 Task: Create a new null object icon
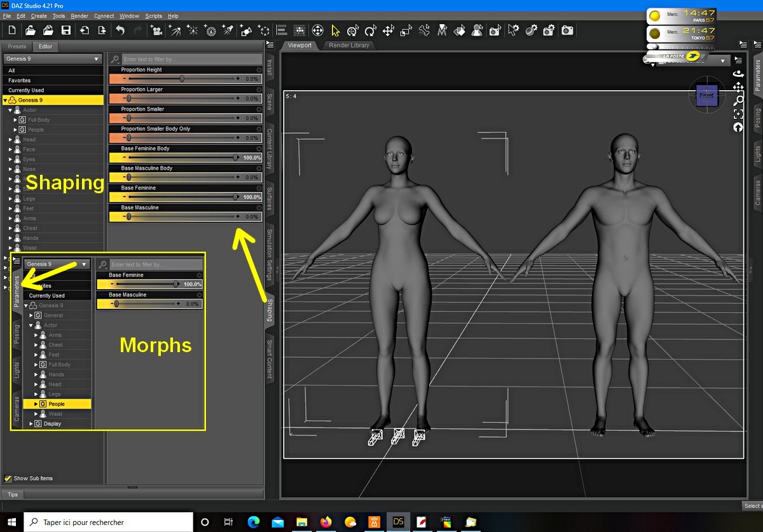(x=264, y=30)
